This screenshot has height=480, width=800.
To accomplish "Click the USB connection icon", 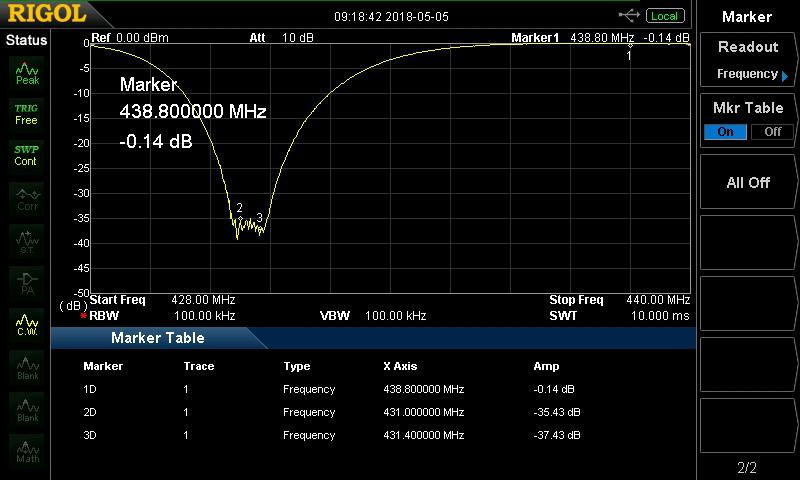I will click(629, 15).
